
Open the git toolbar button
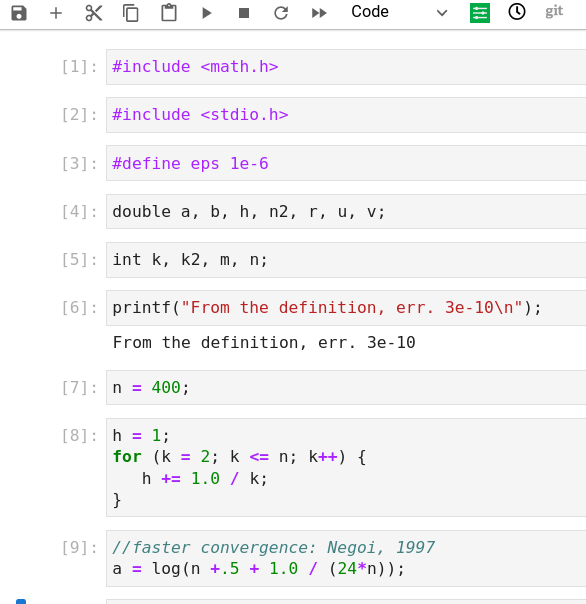(554, 11)
